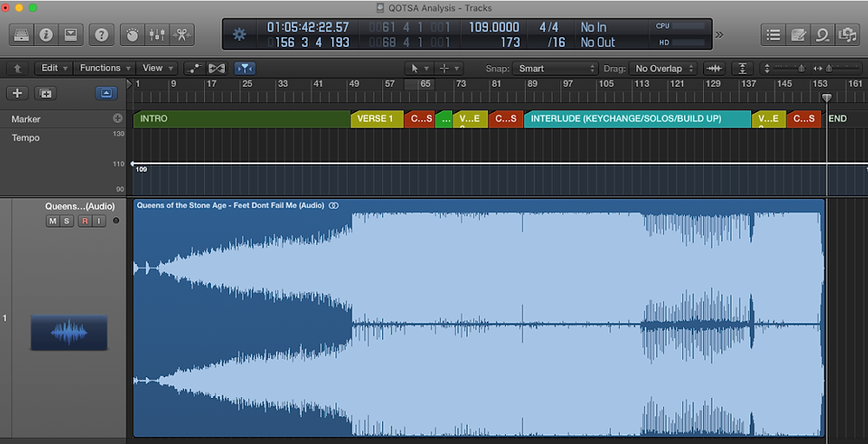Toggle Smart Controls knob icon

point(132,35)
